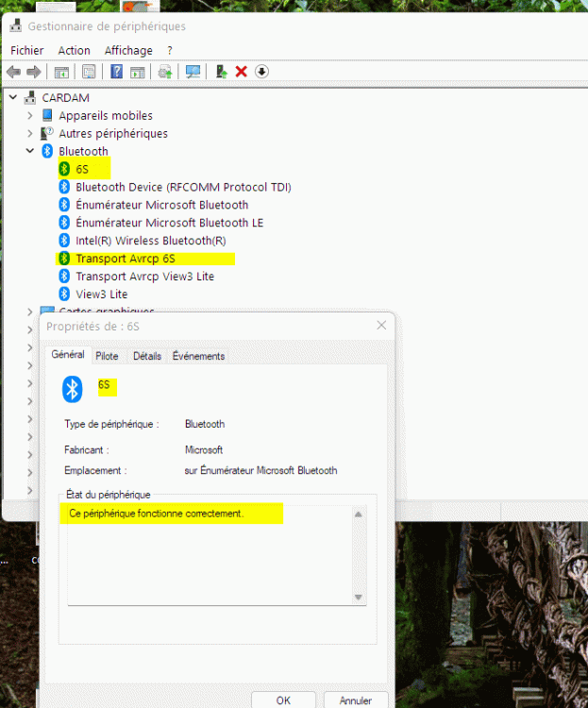The height and width of the screenshot is (708, 588).
Task: Expand the Autres périphériques category
Action: (30, 133)
